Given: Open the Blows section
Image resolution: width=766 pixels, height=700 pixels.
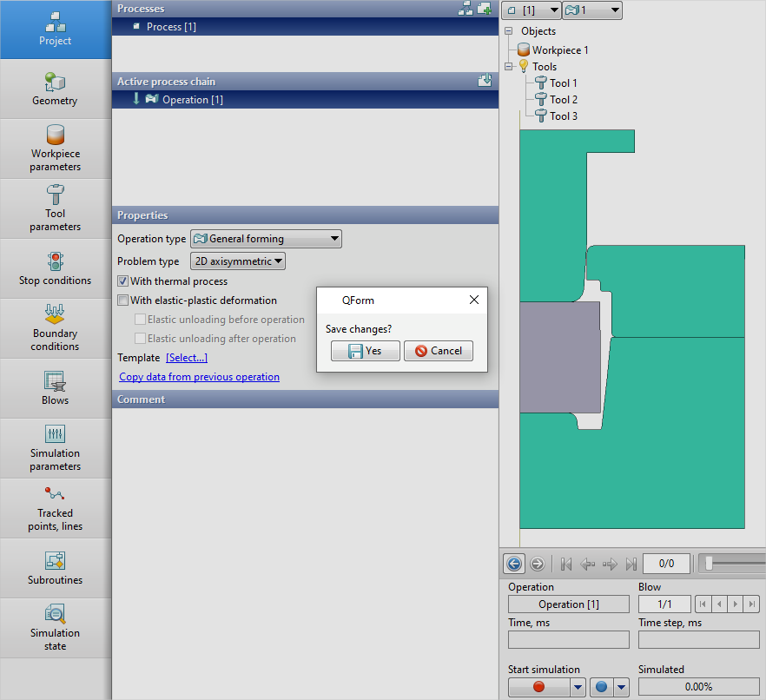Looking at the screenshot, I should coord(55,388).
